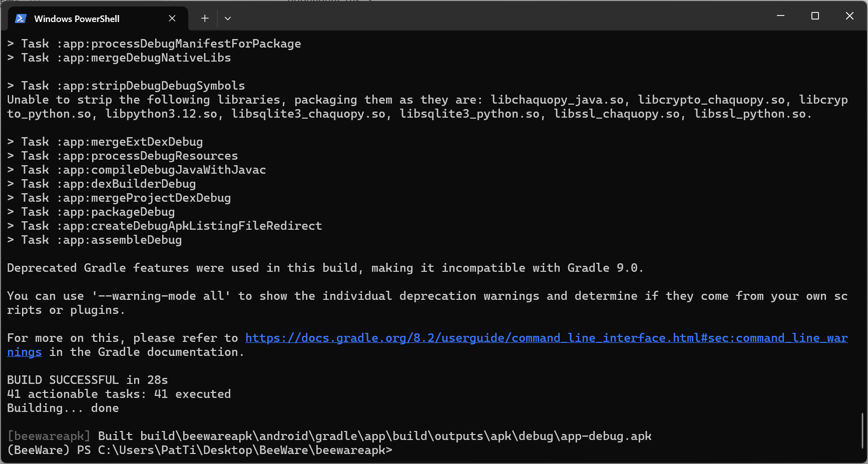Open the docs.gradle.org command line interface link
868x464 pixels.
coord(547,338)
